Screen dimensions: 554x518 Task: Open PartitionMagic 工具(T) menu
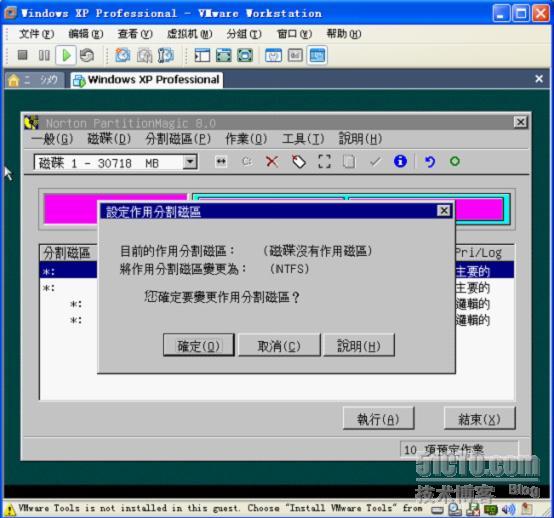303,139
